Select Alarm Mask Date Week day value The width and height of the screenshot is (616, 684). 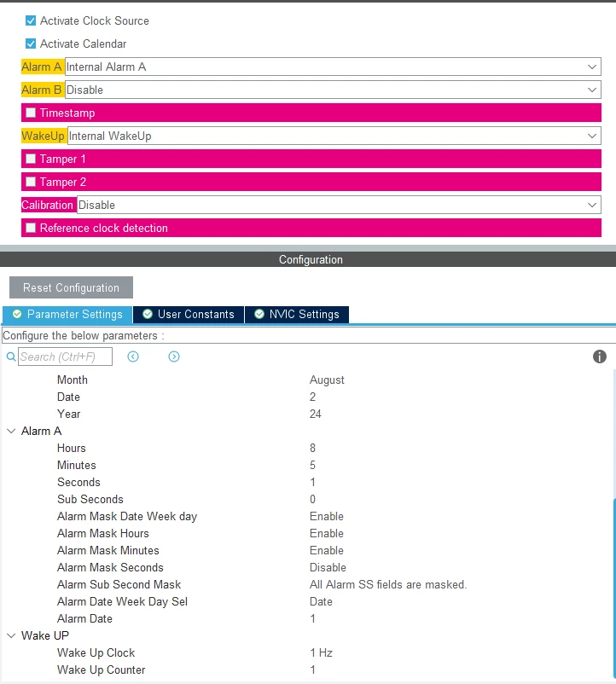coord(327,516)
